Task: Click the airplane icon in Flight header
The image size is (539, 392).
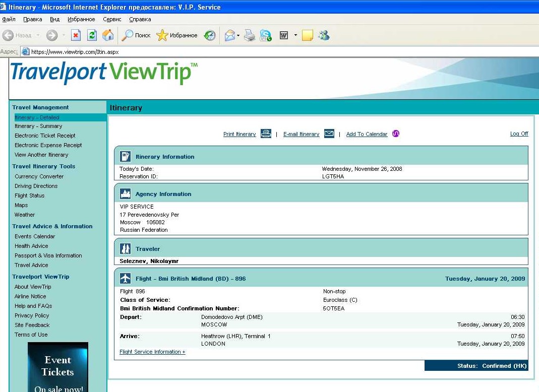Action: pos(125,278)
